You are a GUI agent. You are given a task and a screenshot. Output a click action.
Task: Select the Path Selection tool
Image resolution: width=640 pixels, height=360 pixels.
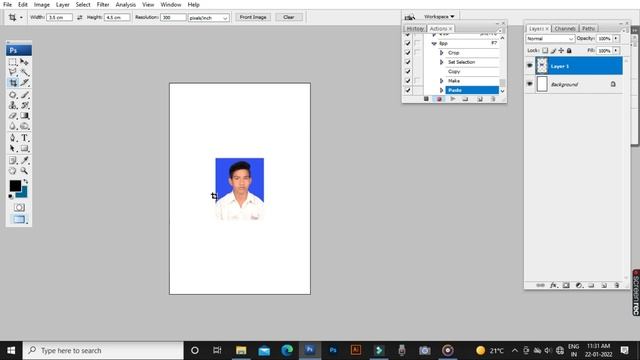[x=13, y=148]
